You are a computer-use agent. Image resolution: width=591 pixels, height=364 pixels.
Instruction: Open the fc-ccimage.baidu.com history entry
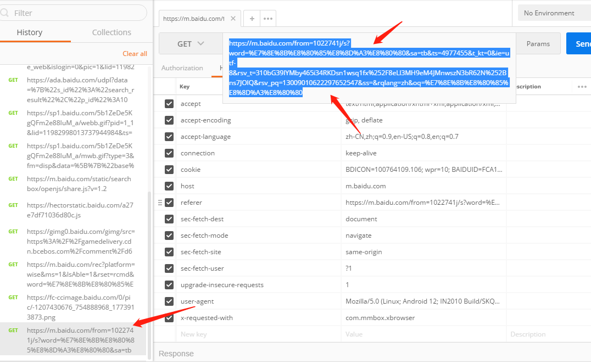pyautogui.click(x=74, y=307)
